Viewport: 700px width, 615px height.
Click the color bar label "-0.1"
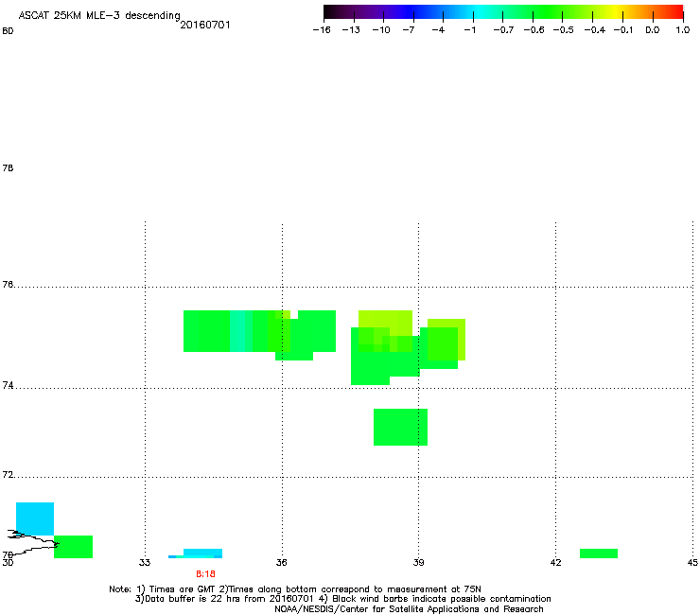623,30
